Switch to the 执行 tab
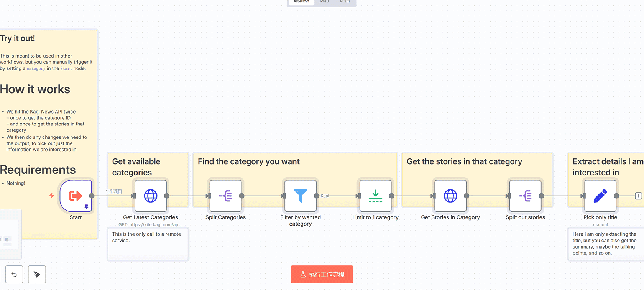This screenshot has width=644, height=290. (x=324, y=2)
